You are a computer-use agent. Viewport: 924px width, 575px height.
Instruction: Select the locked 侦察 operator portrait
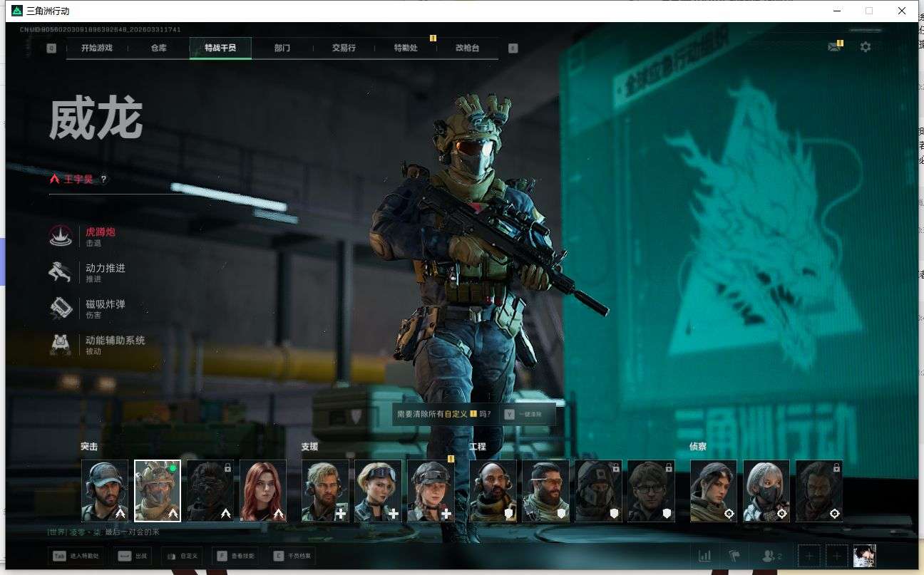pyautogui.click(x=819, y=491)
